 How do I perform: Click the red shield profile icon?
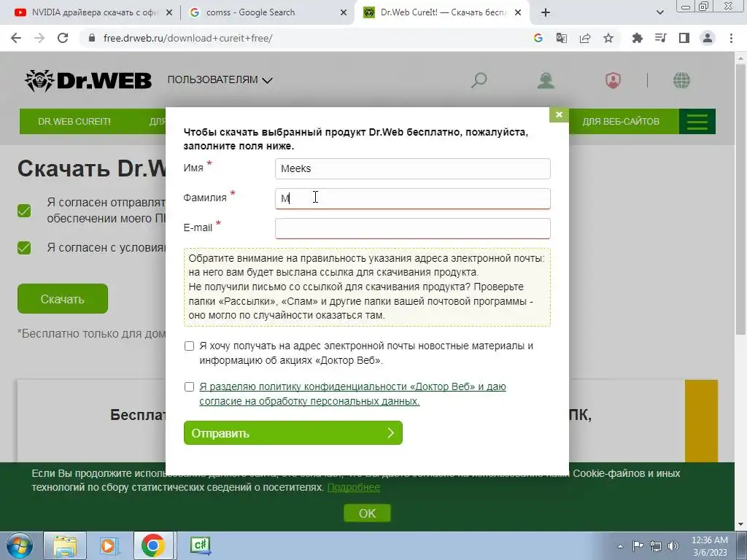coord(613,80)
